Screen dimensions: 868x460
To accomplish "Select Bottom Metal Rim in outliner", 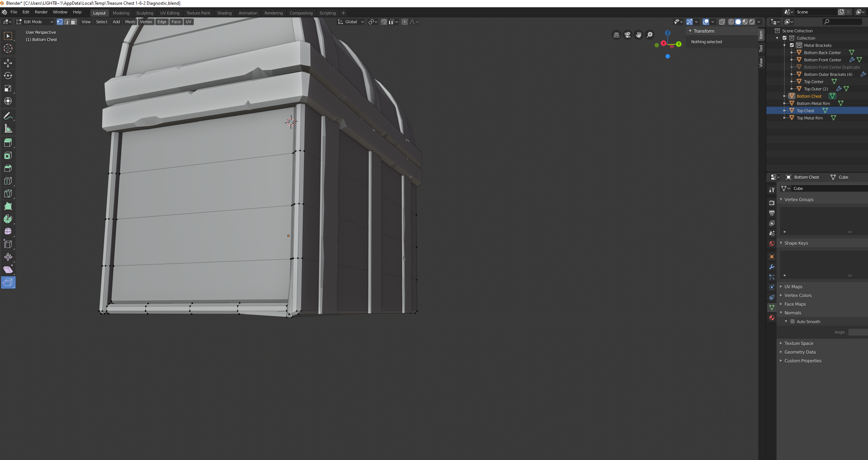I will (x=813, y=103).
